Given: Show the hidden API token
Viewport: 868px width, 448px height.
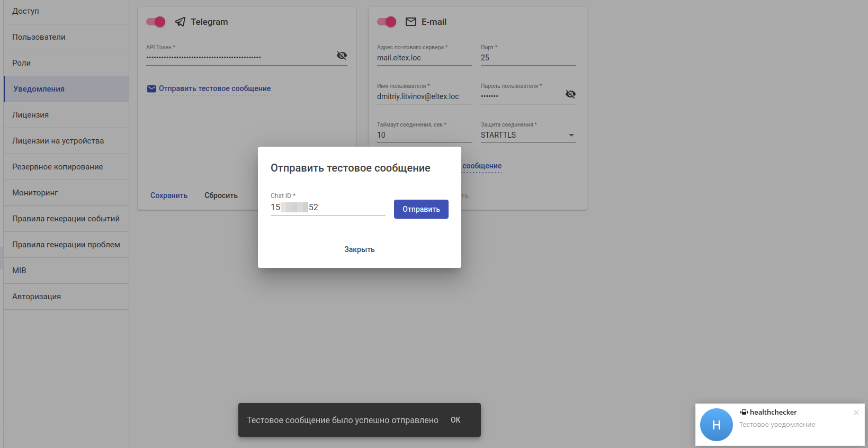Looking at the screenshot, I should point(342,56).
